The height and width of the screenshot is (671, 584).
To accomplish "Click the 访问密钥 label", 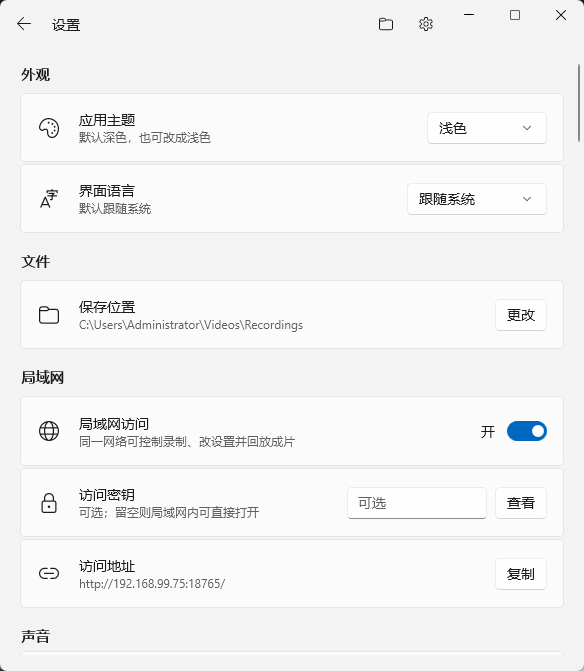I will [107, 495].
